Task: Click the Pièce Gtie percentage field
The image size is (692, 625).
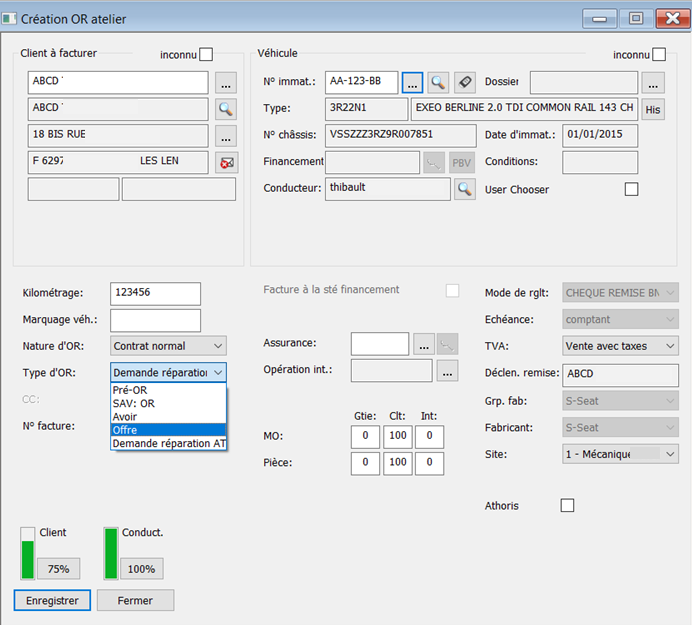Action: click(x=365, y=463)
